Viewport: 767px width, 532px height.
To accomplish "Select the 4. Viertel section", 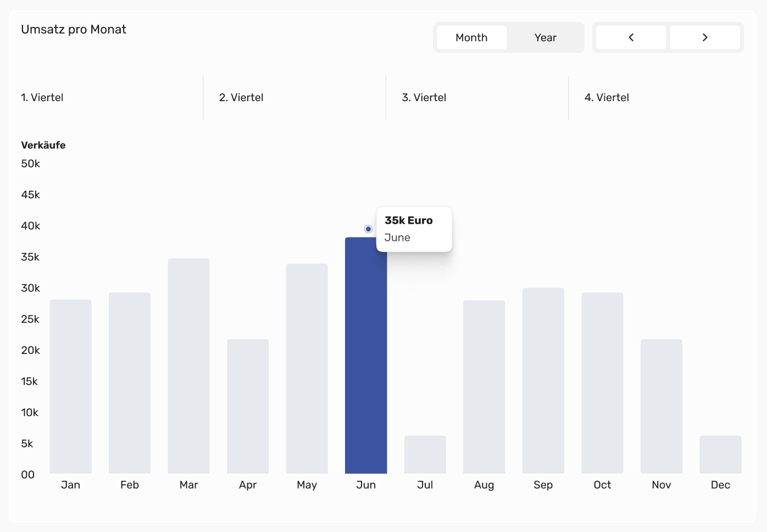I will coord(607,97).
